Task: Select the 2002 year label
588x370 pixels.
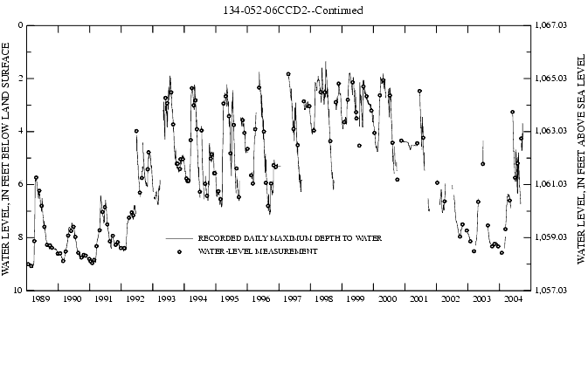Action: tap(450, 298)
